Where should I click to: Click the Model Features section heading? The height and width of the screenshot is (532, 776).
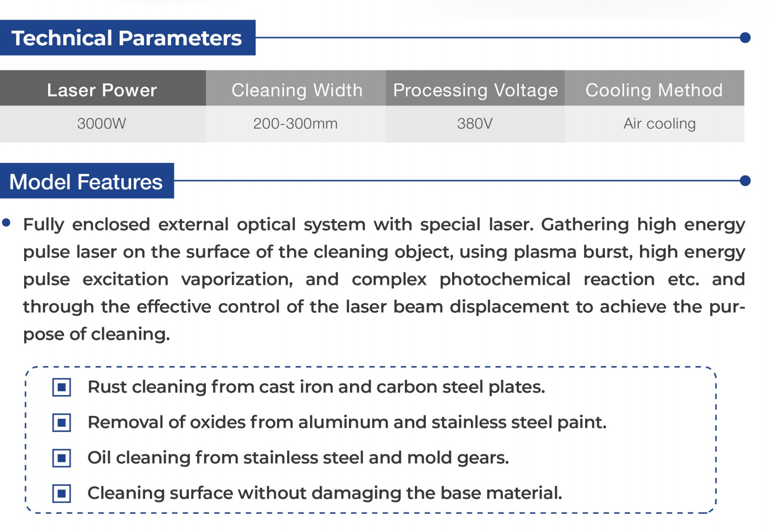click(87, 181)
